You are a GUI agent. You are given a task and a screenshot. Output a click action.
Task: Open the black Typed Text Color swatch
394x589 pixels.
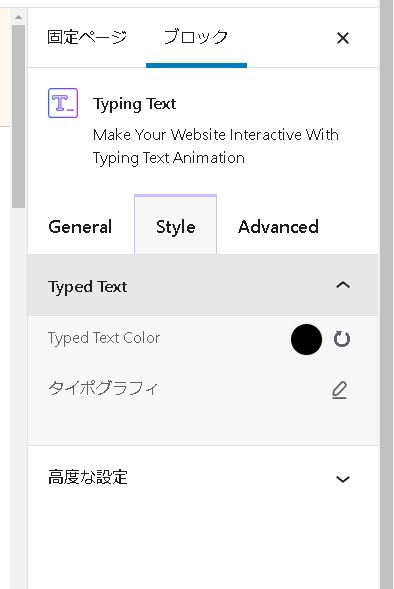click(306, 339)
